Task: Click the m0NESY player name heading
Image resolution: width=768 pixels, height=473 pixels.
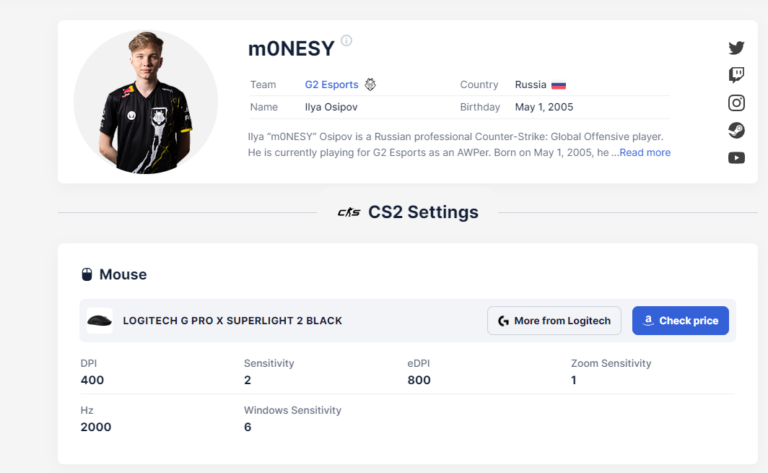Action: pos(290,48)
